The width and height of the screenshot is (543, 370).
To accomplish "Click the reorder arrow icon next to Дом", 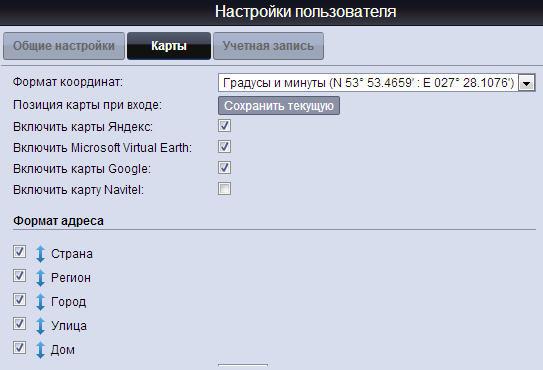I will tap(41, 350).
